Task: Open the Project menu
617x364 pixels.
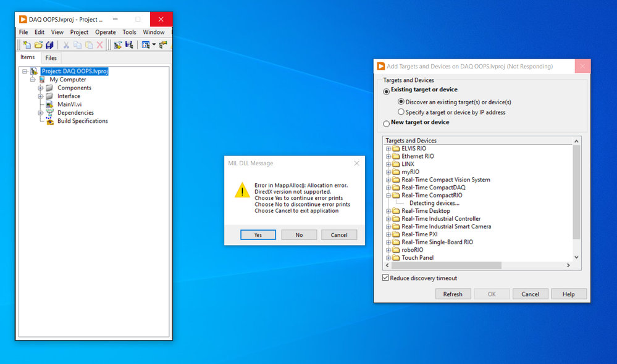Action: pyautogui.click(x=79, y=32)
